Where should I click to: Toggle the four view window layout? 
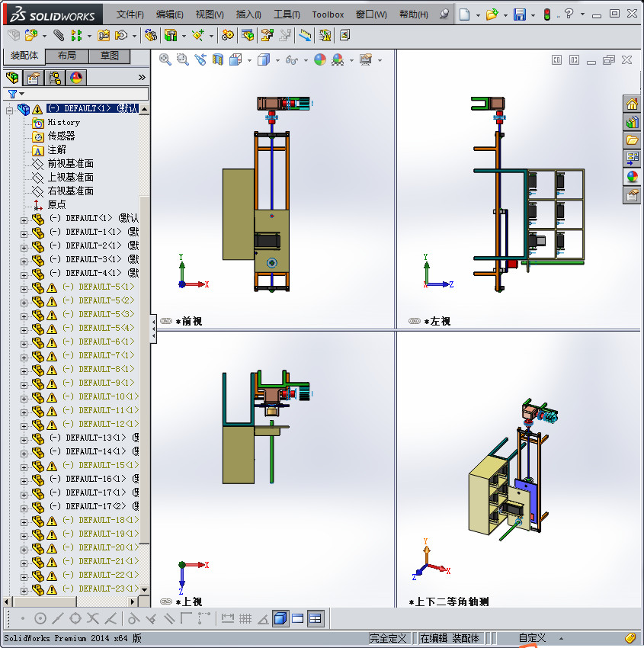pyautogui.click(x=316, y=618)
